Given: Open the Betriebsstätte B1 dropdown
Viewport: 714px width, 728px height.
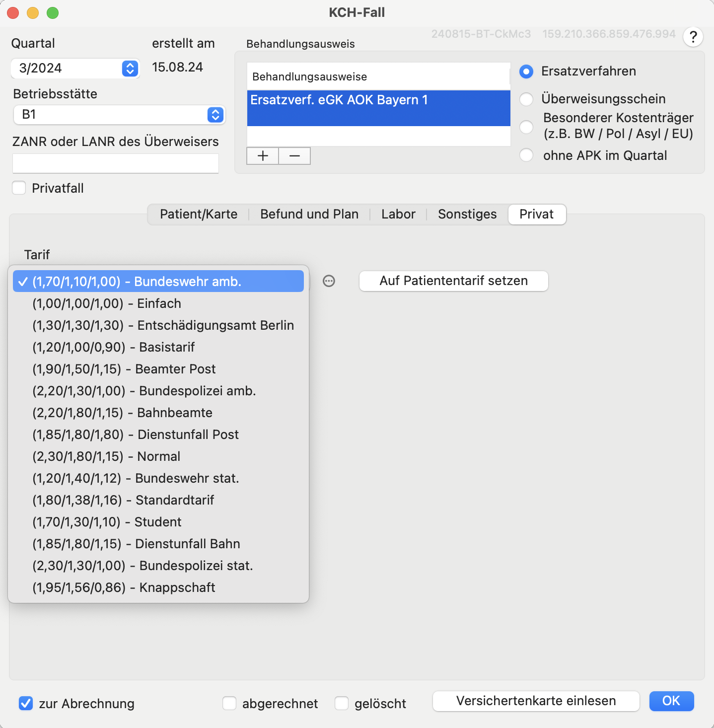Looking at the screenshot, I should click(x=119, y=115).
